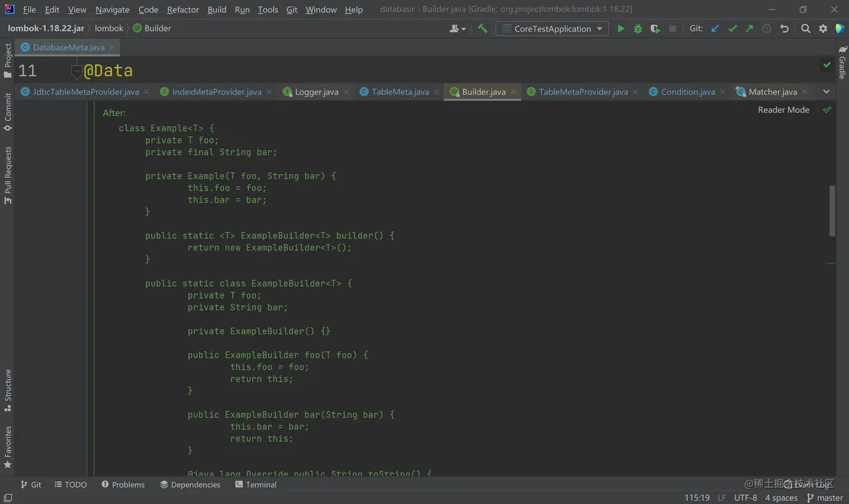Commit changes with the Git checkmark icon

(x=732, y=29)
